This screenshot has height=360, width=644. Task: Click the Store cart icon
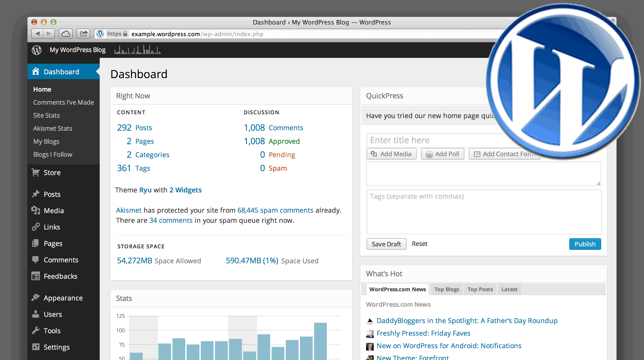point(35,172)
